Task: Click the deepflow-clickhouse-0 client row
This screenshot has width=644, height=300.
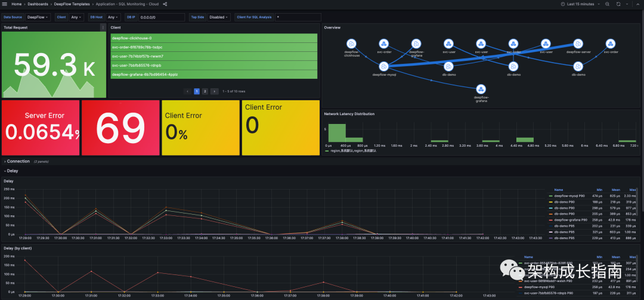Action: pyautogui.click(x=214, y=38)
